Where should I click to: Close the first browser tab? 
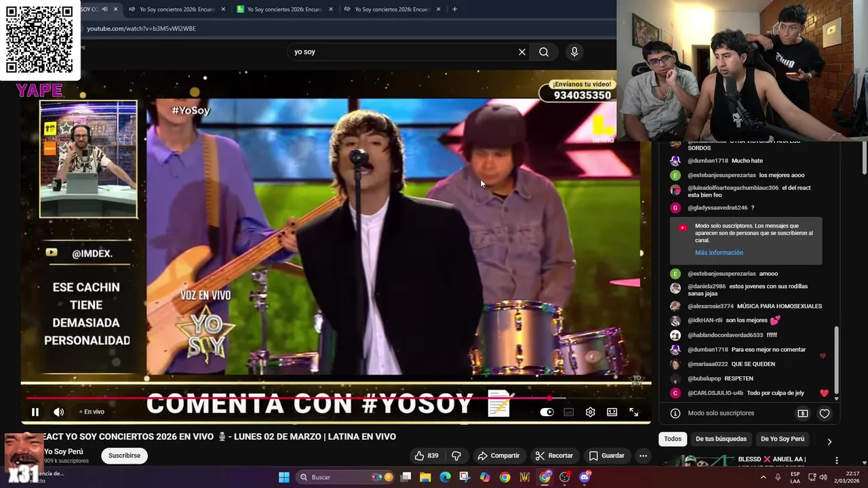coord(116,9)
